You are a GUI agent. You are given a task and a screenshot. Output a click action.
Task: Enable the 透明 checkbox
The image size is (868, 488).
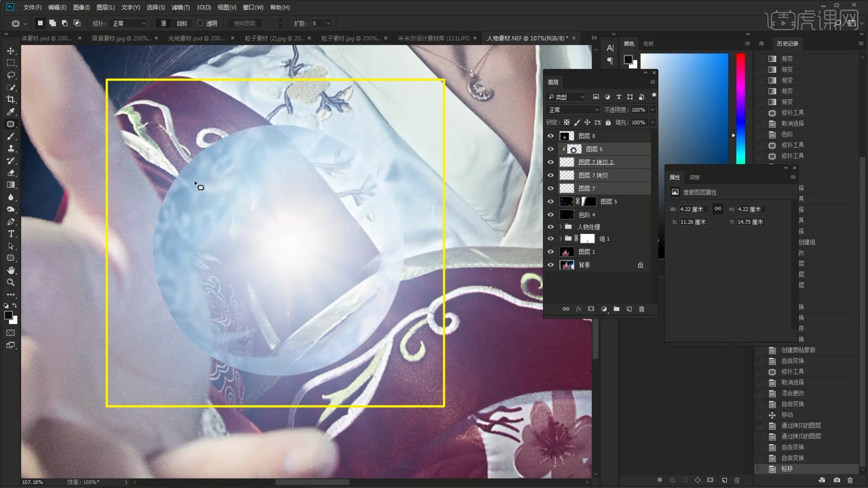coord(200,23)
